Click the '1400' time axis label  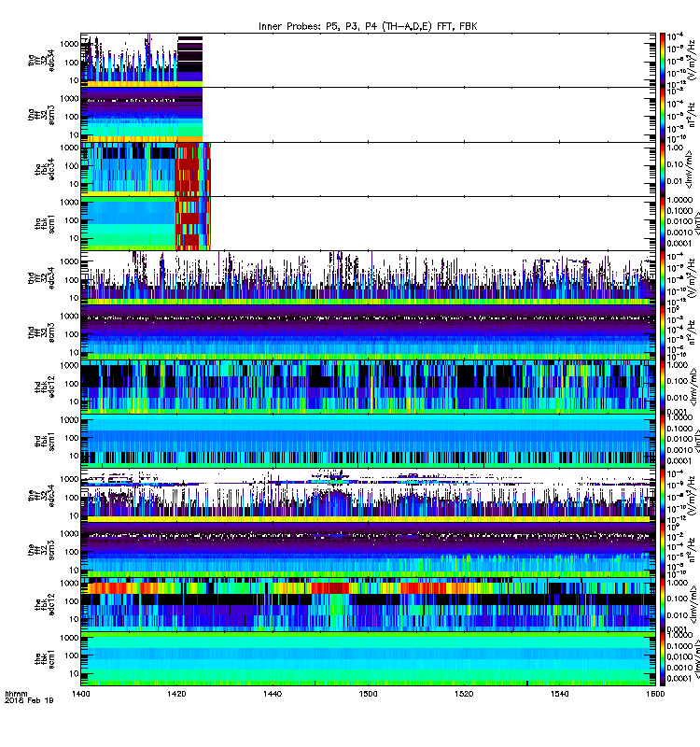(x=80, y=694)
